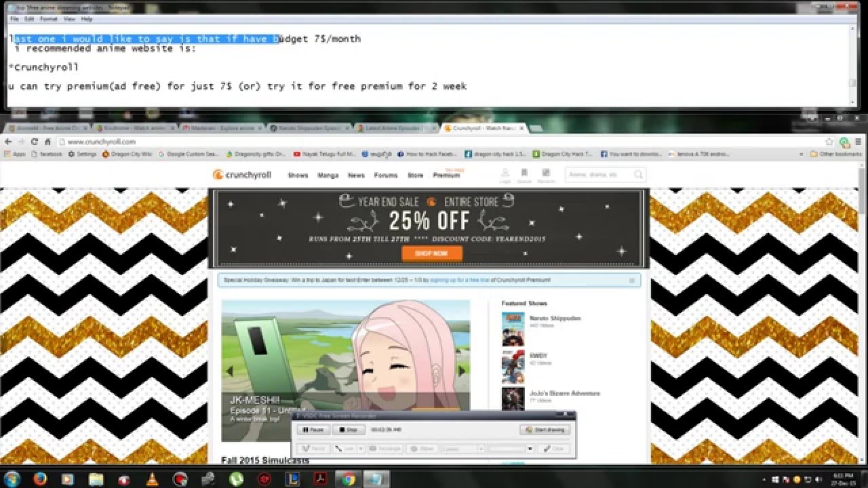This screenshot has width=868, height=488.
Task: Open Nayak Telugu Full Movie bookmark
Action: tap(324, 154)
